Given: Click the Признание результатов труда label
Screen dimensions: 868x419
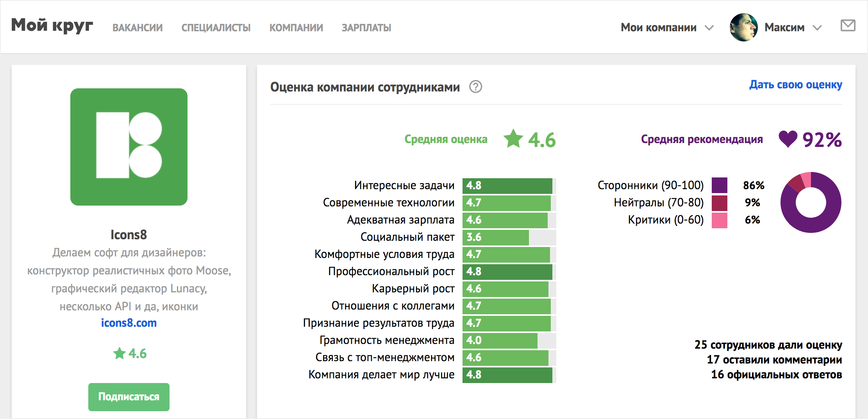Looking at the screenshot, I should [x=379, y=323].
